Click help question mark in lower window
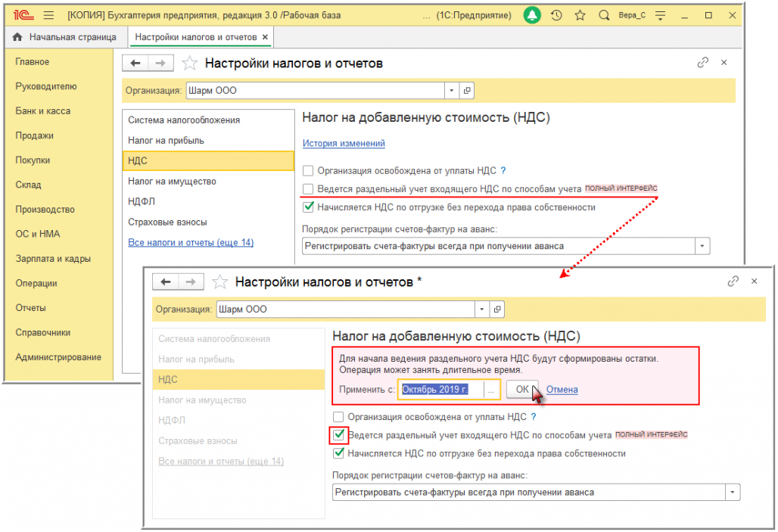 point(534,417)
